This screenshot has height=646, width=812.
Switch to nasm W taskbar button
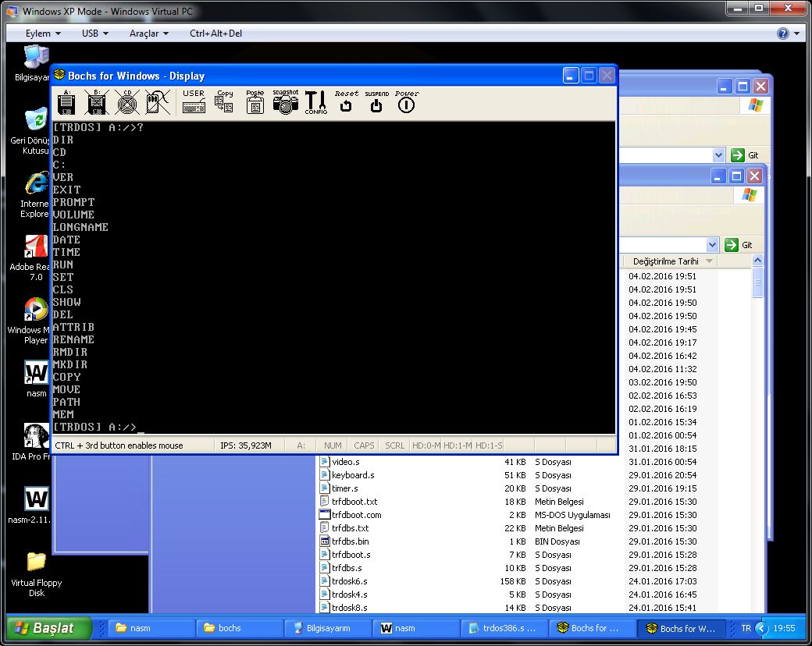coord(415,628)
